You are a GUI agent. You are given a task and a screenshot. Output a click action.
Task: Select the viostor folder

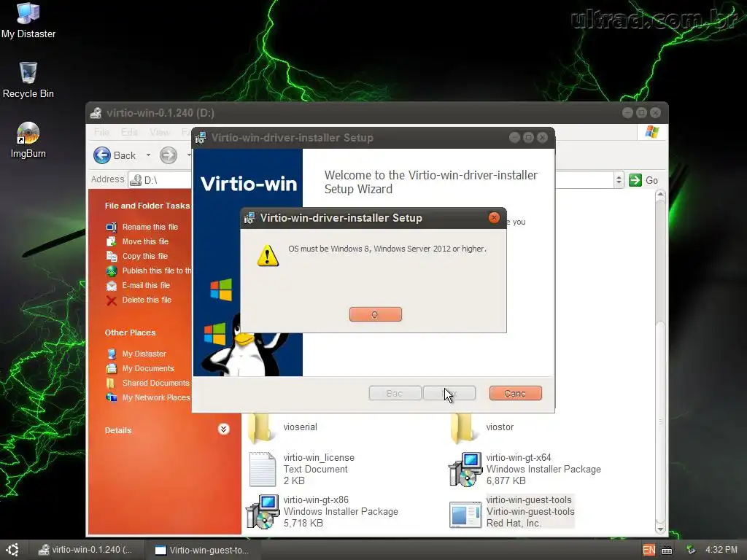pyautogui.click(x=482, y=427)
